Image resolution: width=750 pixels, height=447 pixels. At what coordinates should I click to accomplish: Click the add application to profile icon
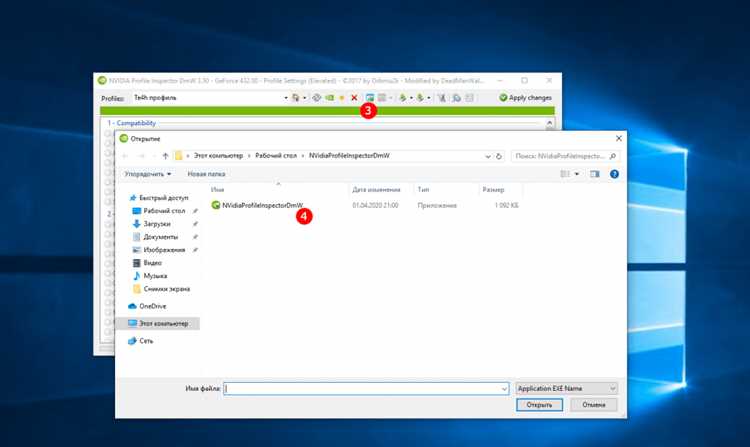[369, 98]
